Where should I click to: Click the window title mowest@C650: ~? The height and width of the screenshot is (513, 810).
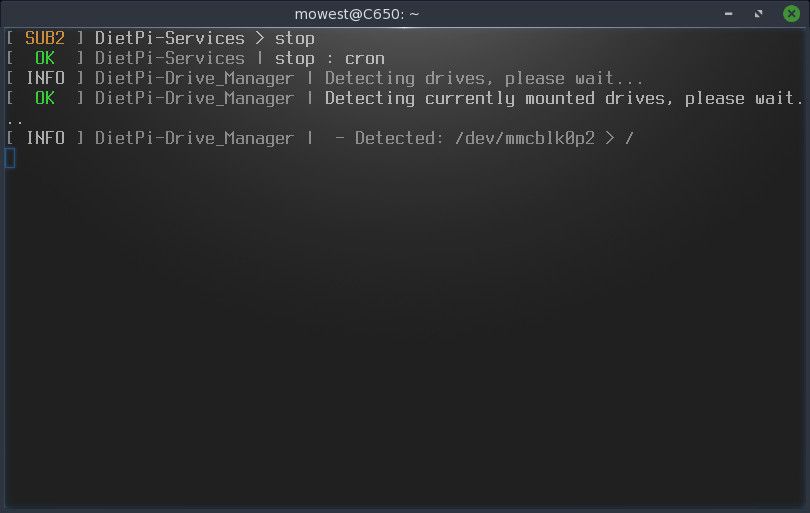pos(356,14)
